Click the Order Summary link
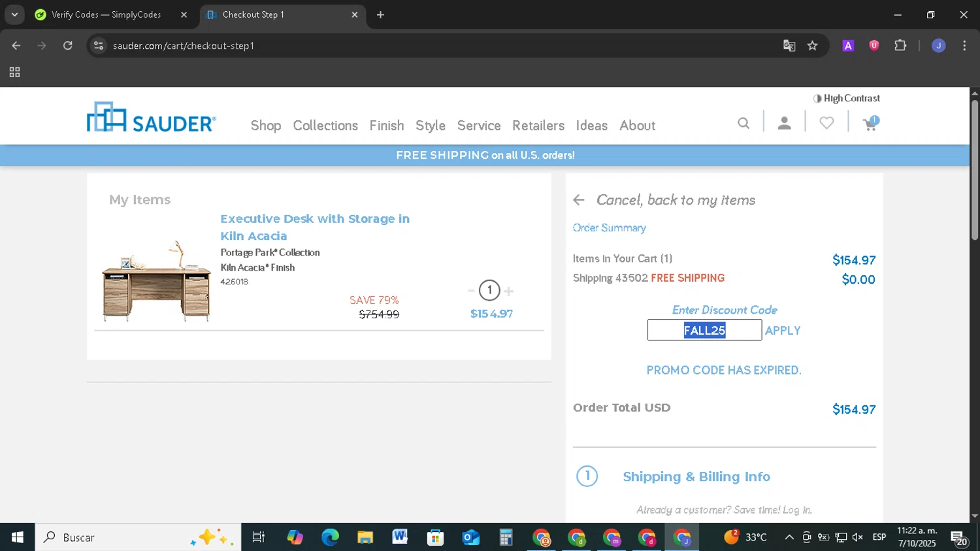This screenshot has width=980, height=551. (x=609, y=228)
